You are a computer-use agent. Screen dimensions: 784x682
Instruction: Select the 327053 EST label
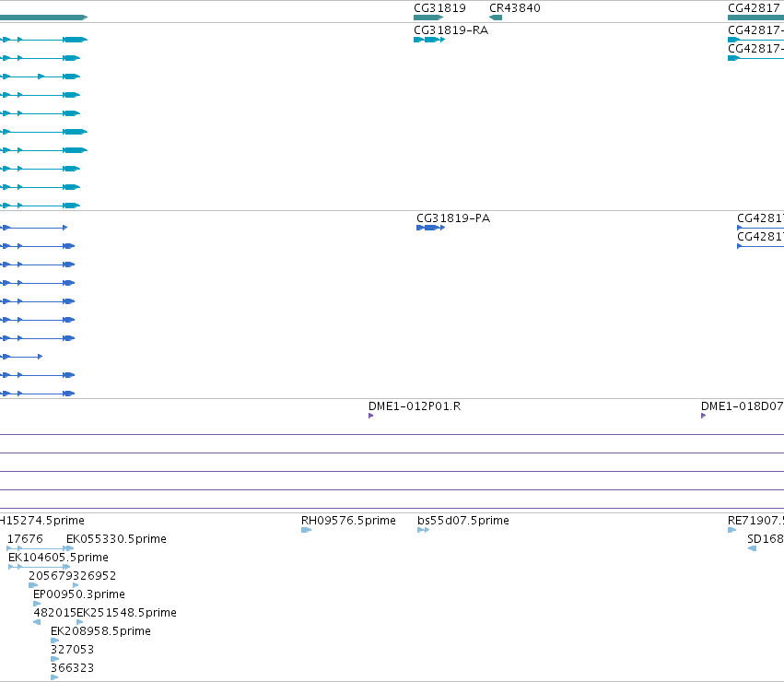72,650
